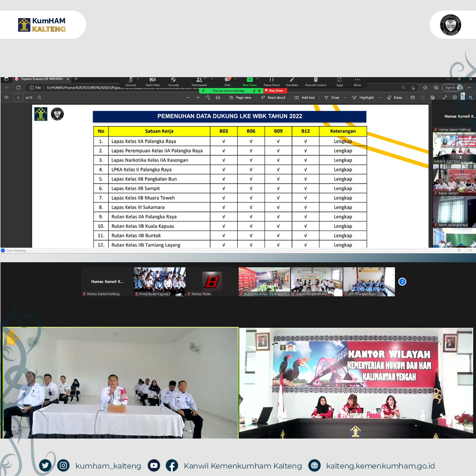
Task: Open the Zoom Chat icon
Action: (x=227, y=80)
